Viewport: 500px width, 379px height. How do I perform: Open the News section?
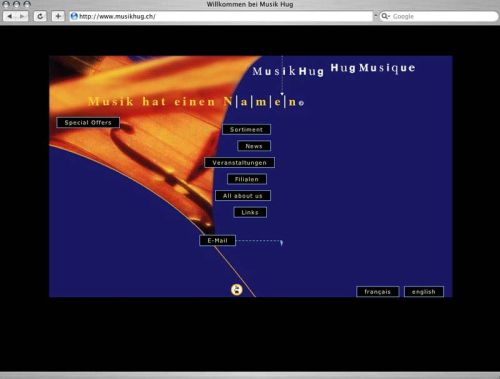click(254, 146)
